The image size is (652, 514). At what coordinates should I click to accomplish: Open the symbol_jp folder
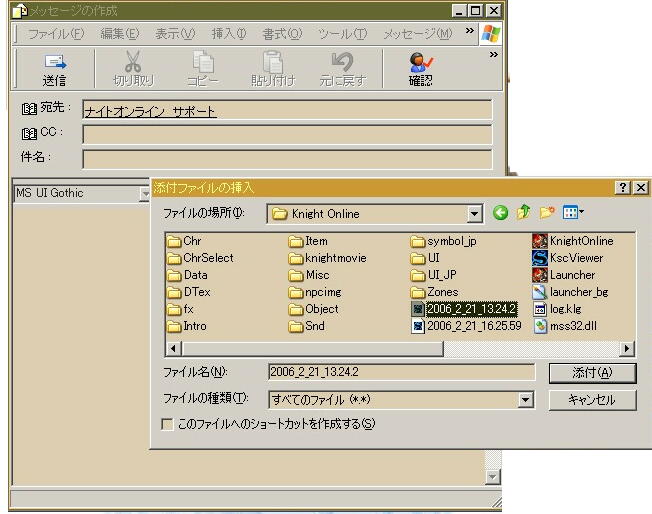click(x=443, y=241)
